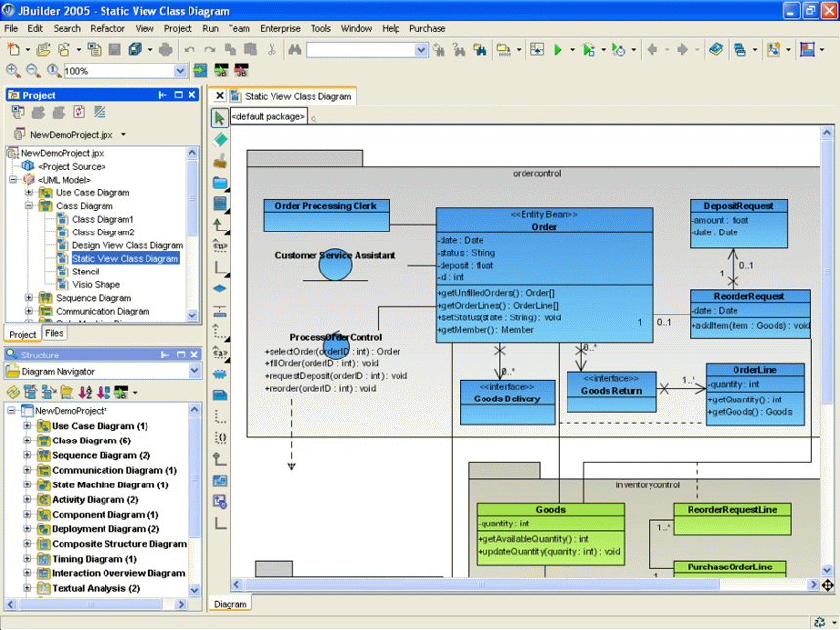Select the class tool in diagram palette

(x=220, y=203)
